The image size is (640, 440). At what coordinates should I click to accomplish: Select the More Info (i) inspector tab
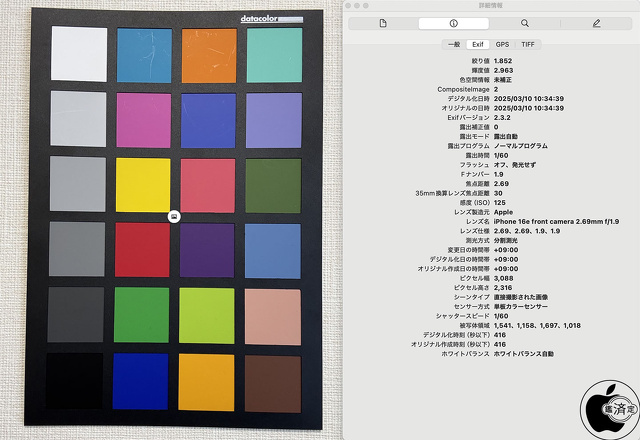[x=453, y=23]
